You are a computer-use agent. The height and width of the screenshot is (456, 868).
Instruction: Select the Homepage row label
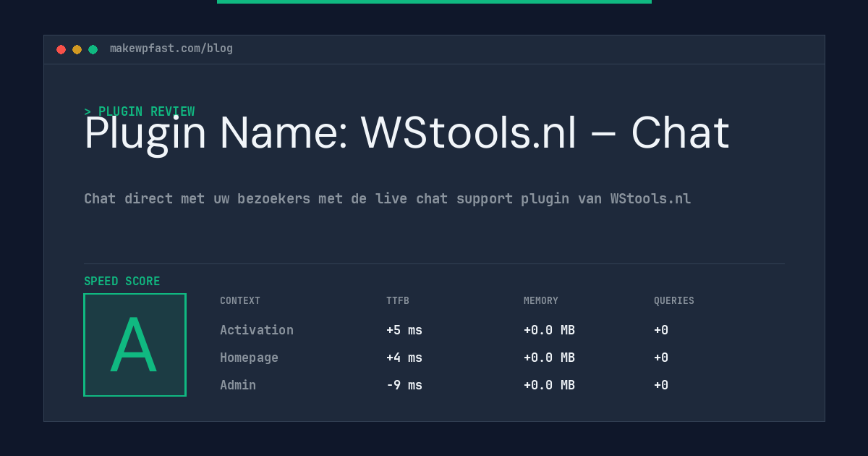click(249, 358)
